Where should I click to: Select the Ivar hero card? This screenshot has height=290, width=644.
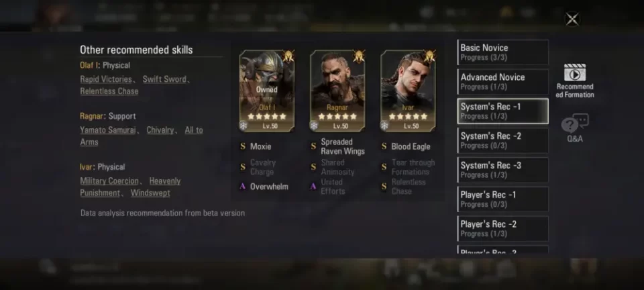click(409, 91)
